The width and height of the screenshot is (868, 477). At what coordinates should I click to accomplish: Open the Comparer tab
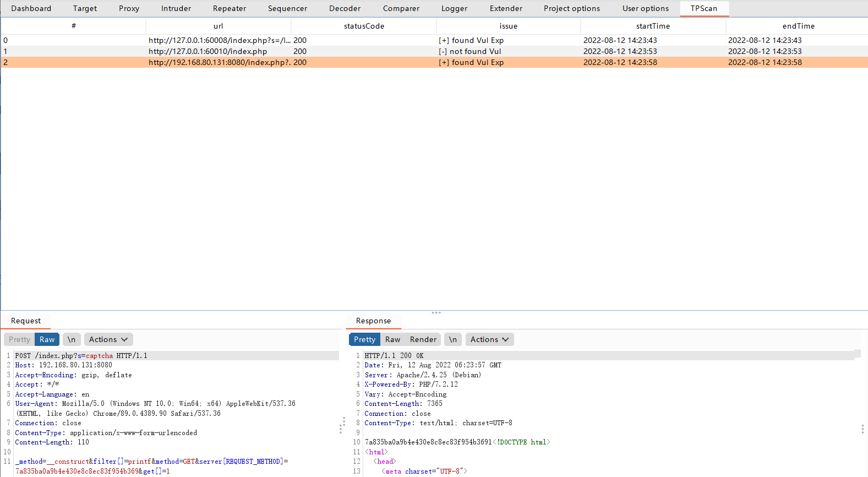click(x=401, y=8)
